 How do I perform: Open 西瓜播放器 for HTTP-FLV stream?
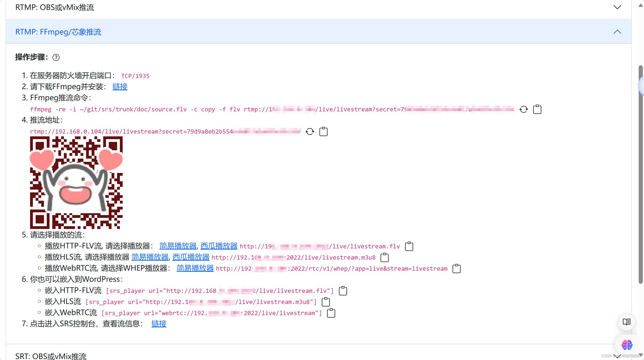[x=219, y=246]
